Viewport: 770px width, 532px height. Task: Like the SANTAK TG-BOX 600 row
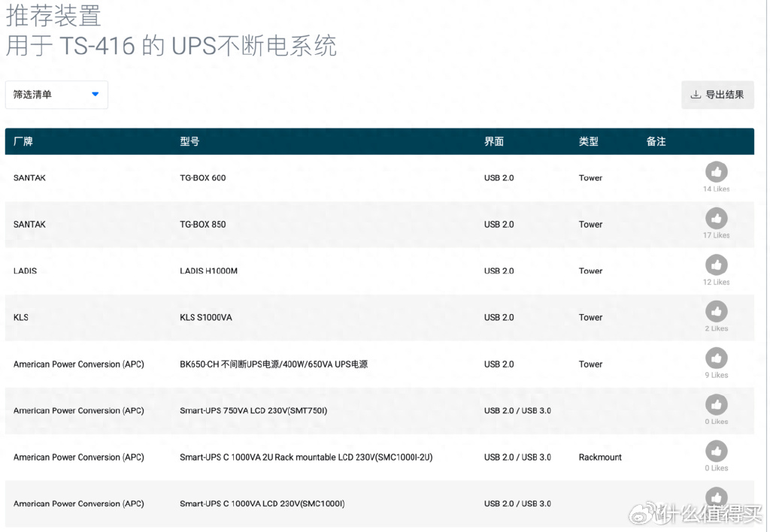(716, 172)
